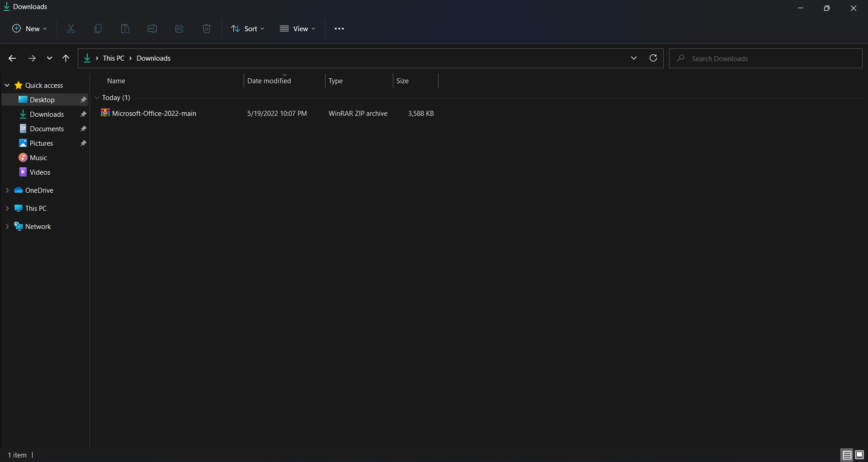
Task: Go forward with the right arrow
Action: 32,58
